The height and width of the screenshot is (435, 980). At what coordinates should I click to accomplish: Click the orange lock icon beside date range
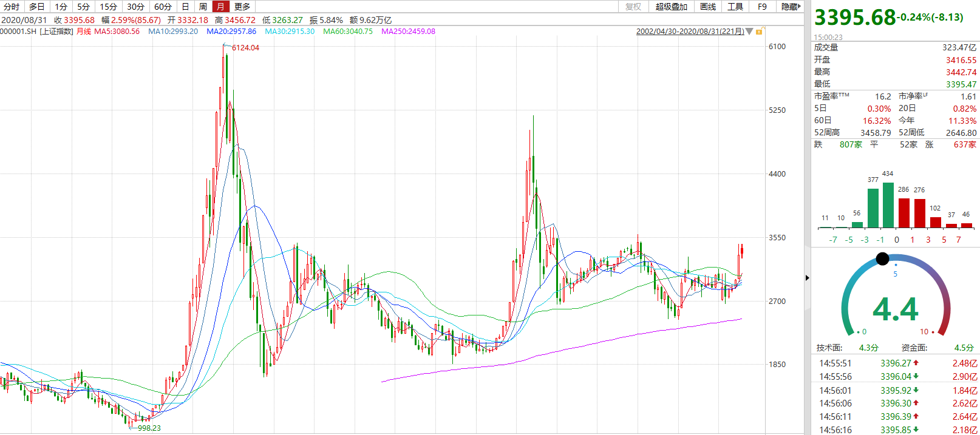click(x=760, y=32)
